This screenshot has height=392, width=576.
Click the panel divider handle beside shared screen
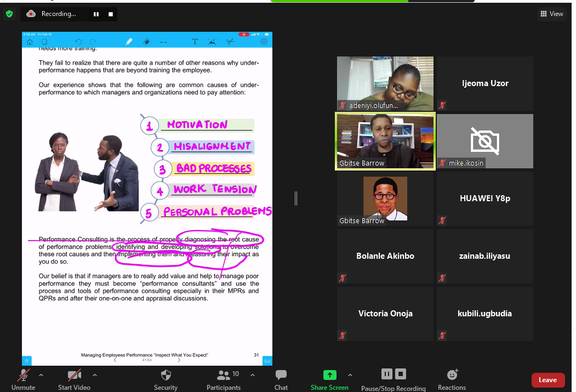click(296, 198)
